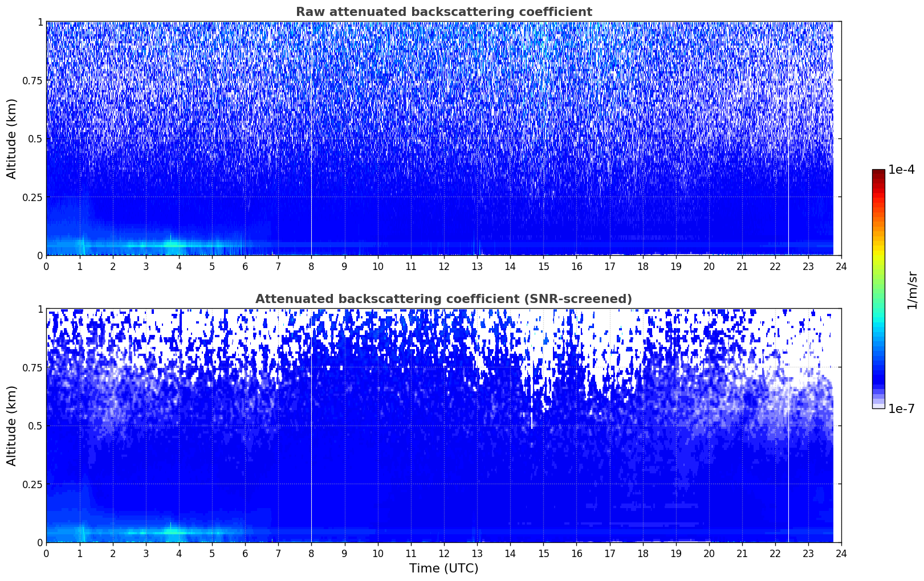
Task: Click the bottom plot's 'Altitude (km)' label
Action: click(x=12, y=425)
